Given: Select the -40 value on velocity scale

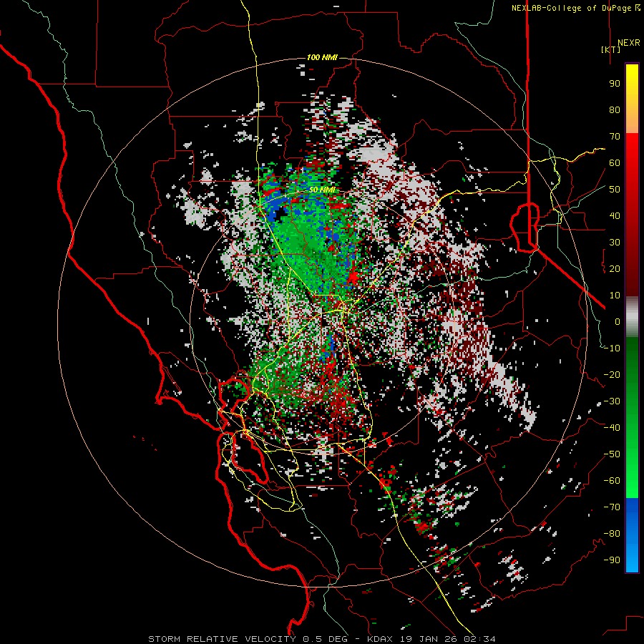Looking at the screenshot, I should point(612,428).
